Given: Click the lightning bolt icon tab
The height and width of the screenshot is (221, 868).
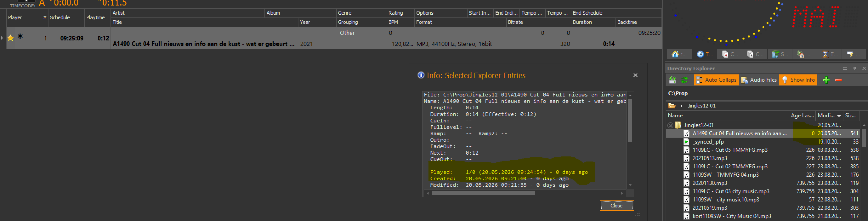Looking at the screenshot, I should [x=854, y=54].
